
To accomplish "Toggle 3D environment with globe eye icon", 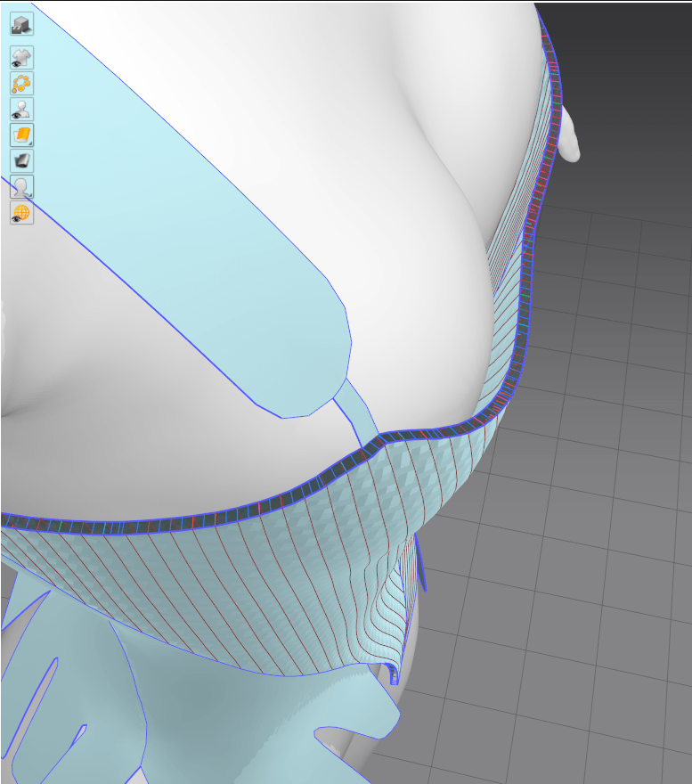I will coord(21,213).
